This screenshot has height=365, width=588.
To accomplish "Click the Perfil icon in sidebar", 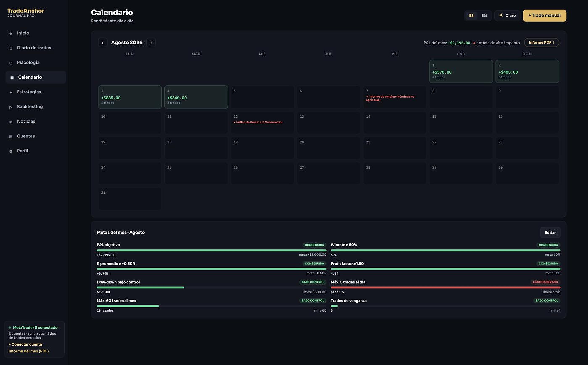I will [x=11, y=151].
